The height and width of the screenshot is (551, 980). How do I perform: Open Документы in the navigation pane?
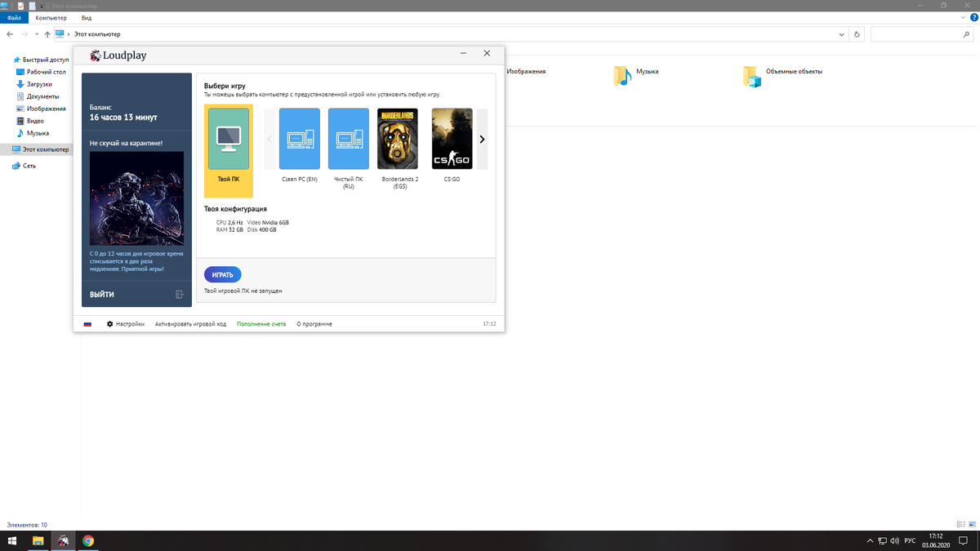click(42, 96)
